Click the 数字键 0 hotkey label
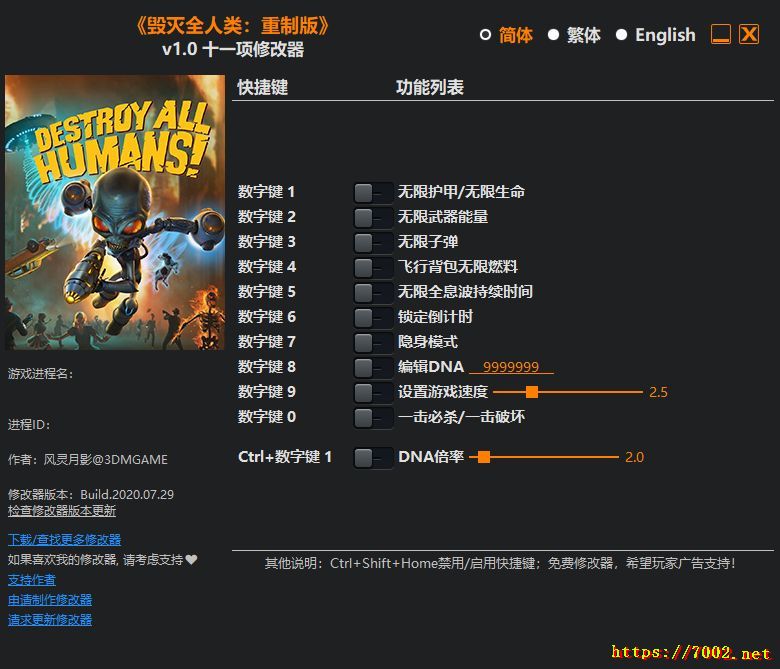Image resolution: width=780 pixels, height=669 pixels. pos(266,417)
